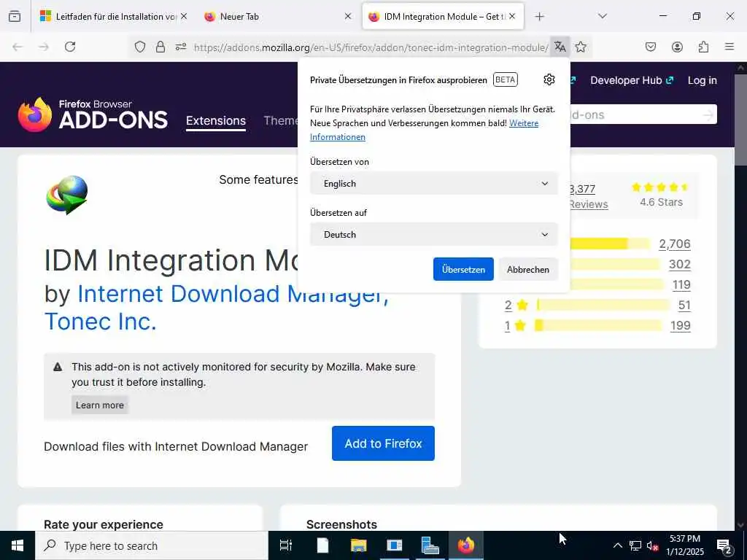The image size is (747, 560).
Task: Open Übersetzen von language dropdown
Action: pyautogui.click(x=433, y=184)
